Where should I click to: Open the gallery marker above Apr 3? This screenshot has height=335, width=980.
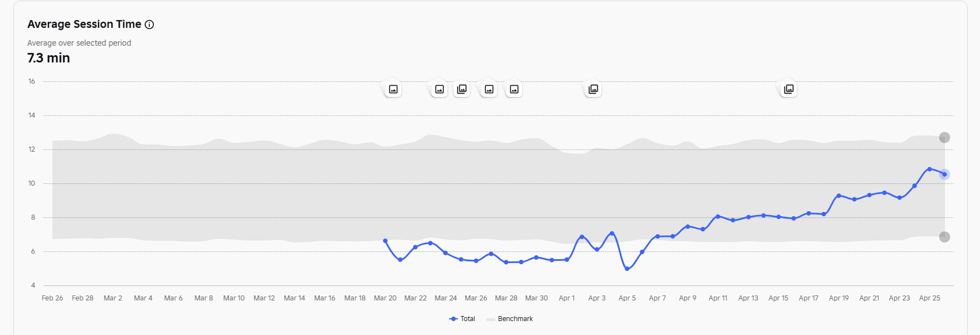point(593,89)
